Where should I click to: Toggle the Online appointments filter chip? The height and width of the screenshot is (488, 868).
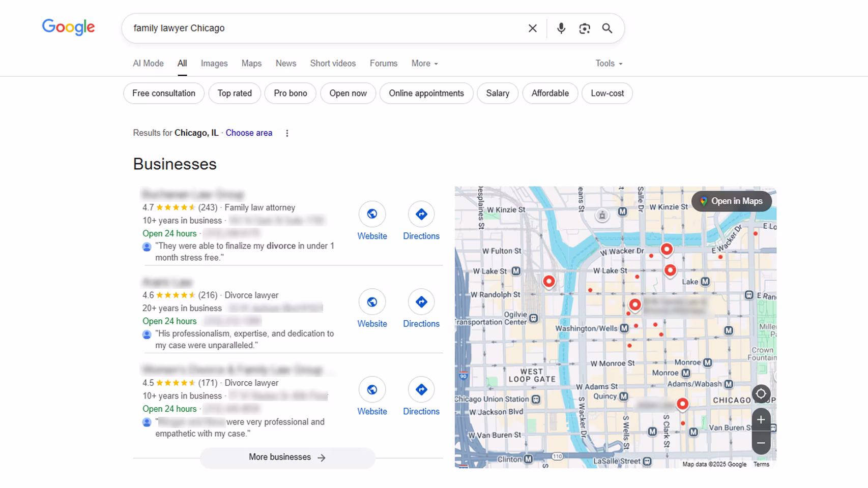coord(426,93)
